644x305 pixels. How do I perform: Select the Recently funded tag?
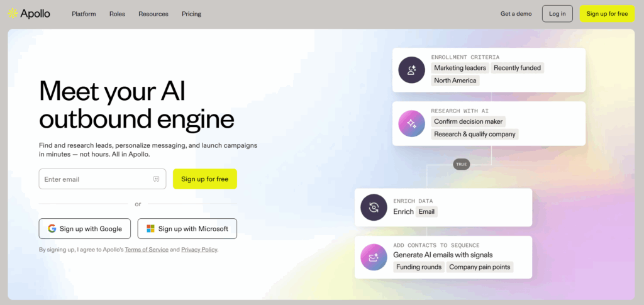(517, 68)
